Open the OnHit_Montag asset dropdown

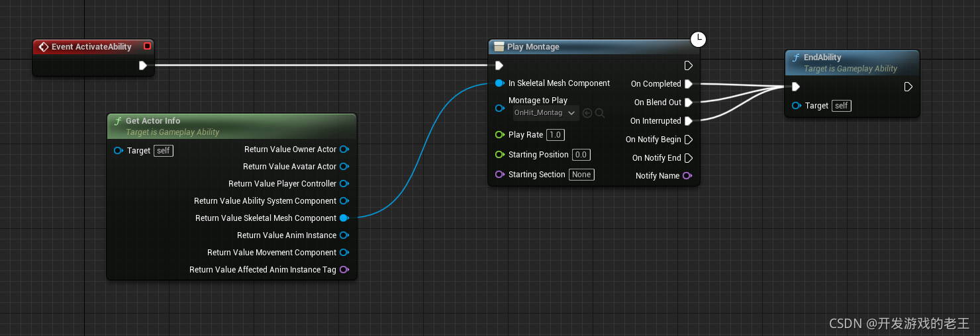point(546,113)
